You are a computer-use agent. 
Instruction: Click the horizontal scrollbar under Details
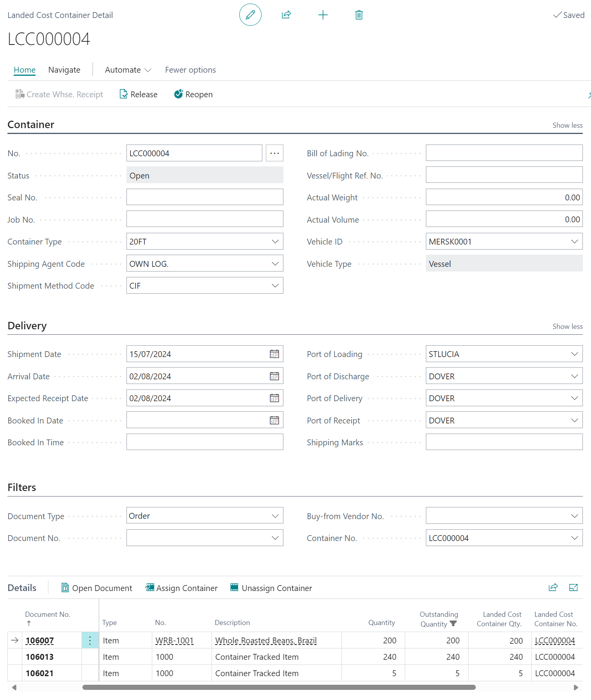(x=279, y=687)
